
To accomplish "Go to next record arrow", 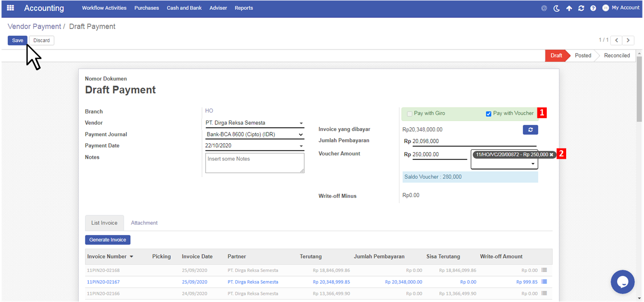I will pyautogui.click(x=629, y=41).
